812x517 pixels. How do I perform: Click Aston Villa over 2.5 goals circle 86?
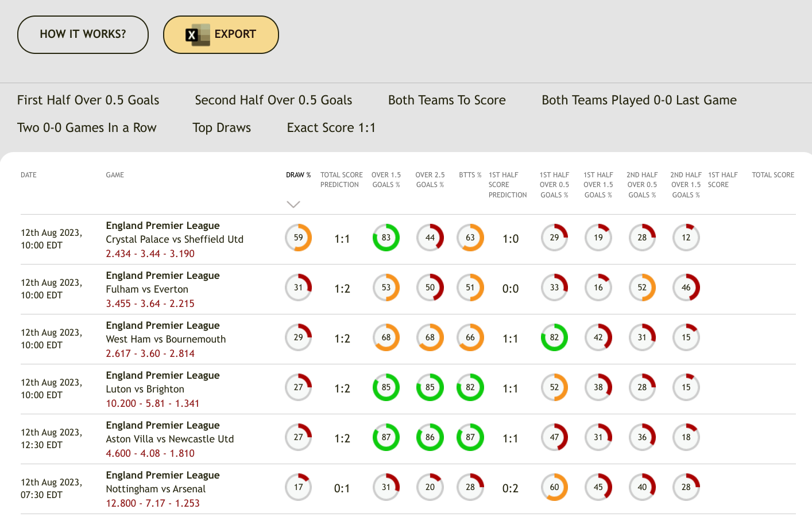click(x=430, y=437)
